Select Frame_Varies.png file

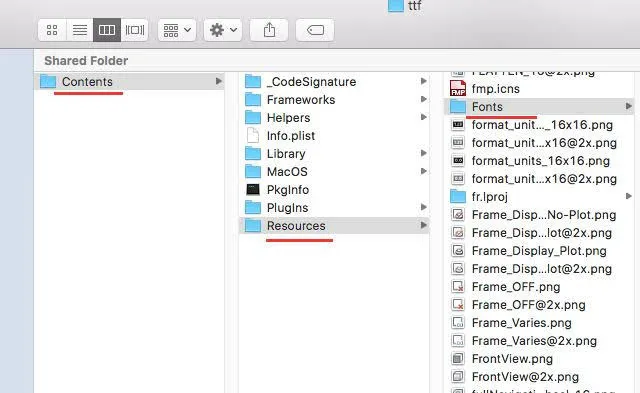tap(539, 322)
